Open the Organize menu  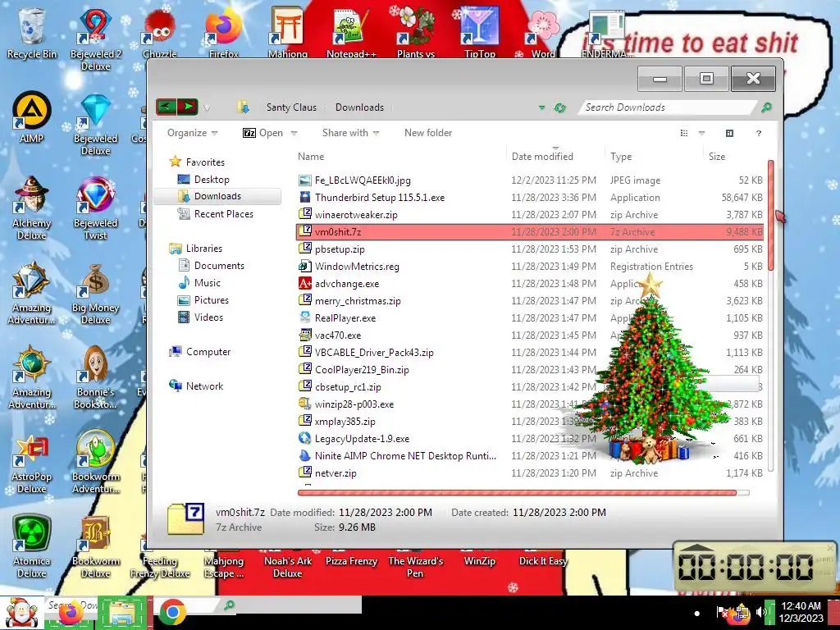click(192, 133)
